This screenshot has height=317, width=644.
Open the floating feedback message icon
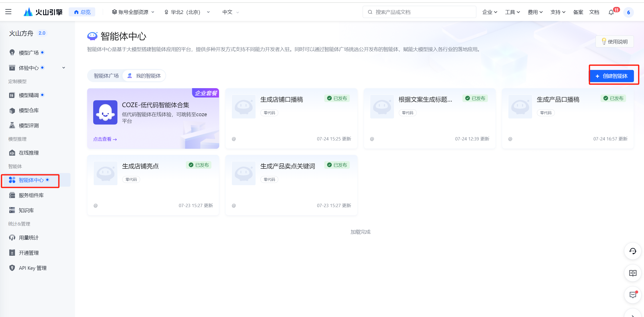(x=633, y=295)
